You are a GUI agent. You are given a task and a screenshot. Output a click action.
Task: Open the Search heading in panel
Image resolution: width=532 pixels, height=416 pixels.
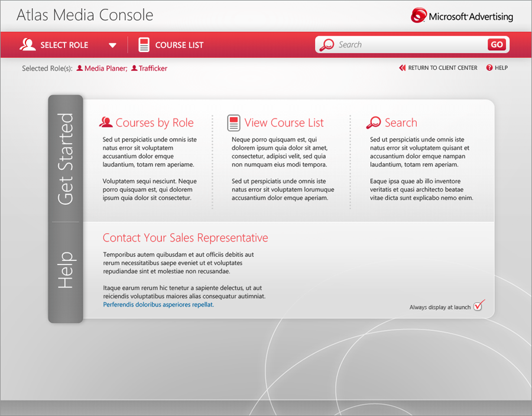click(401, 122)
